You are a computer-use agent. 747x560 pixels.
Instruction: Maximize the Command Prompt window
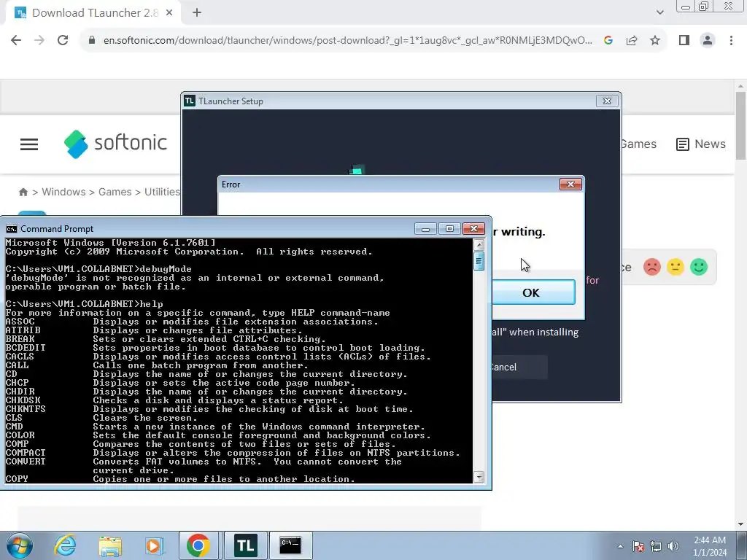click(x=449, y=229)
